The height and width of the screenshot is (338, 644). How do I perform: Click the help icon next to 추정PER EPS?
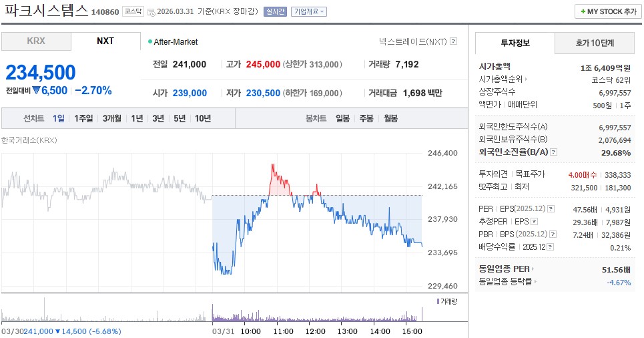(x=533, y=222)
